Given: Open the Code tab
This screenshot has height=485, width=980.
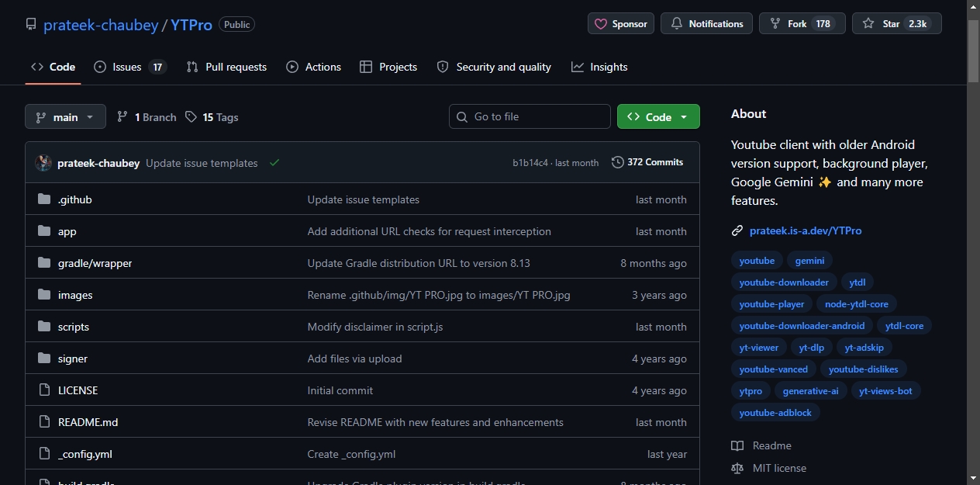Looking at the screenshot, I should click(53, 67).
